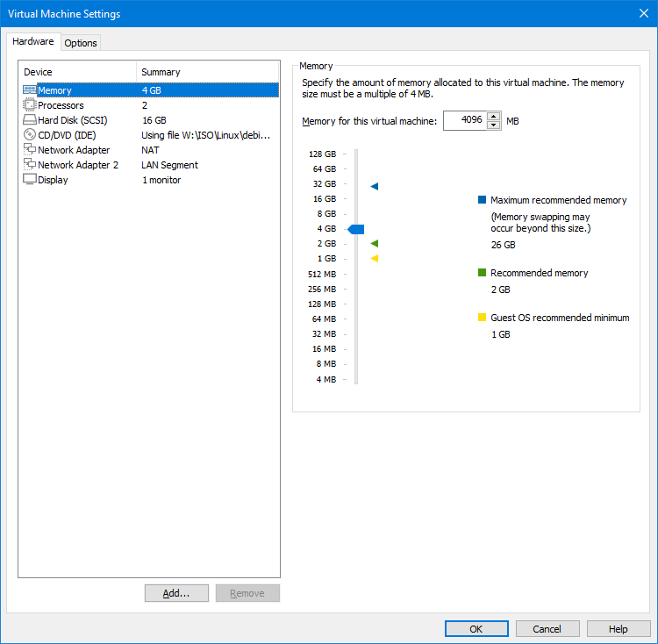
Task: Click the Cancel button
Action: 547,629
